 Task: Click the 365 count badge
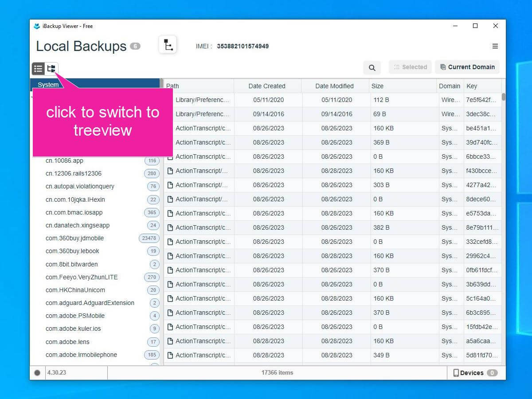(152, 212)
